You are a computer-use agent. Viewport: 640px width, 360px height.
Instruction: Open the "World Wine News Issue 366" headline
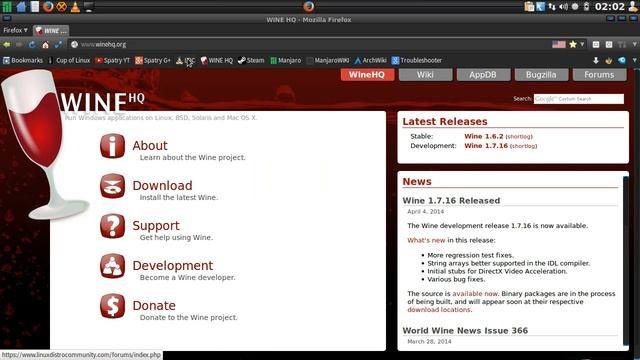[x=465, y=331]
